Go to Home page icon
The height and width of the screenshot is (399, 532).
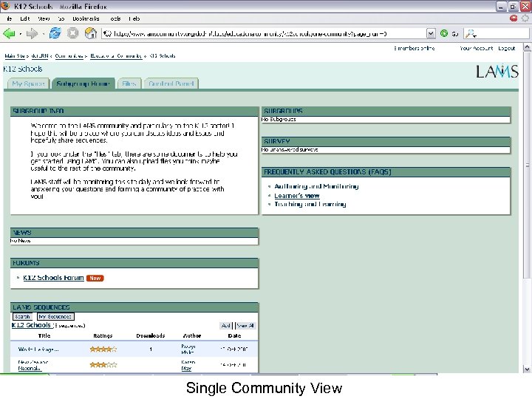90,33
